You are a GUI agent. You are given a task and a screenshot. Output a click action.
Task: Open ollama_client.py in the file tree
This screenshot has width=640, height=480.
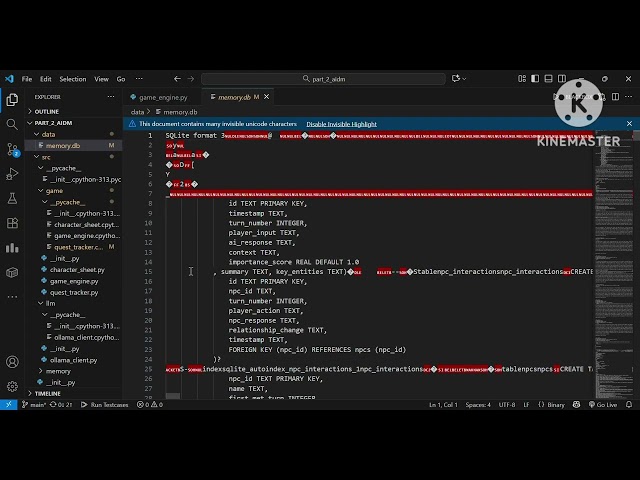tap(73, 360)
